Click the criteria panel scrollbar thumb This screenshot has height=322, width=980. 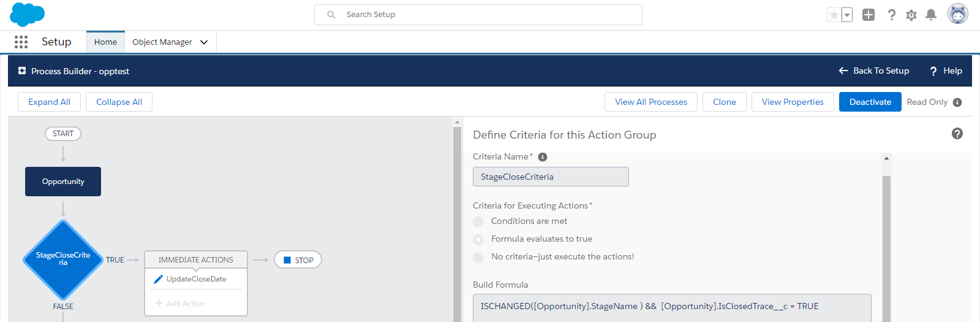(x=886, y=248)
